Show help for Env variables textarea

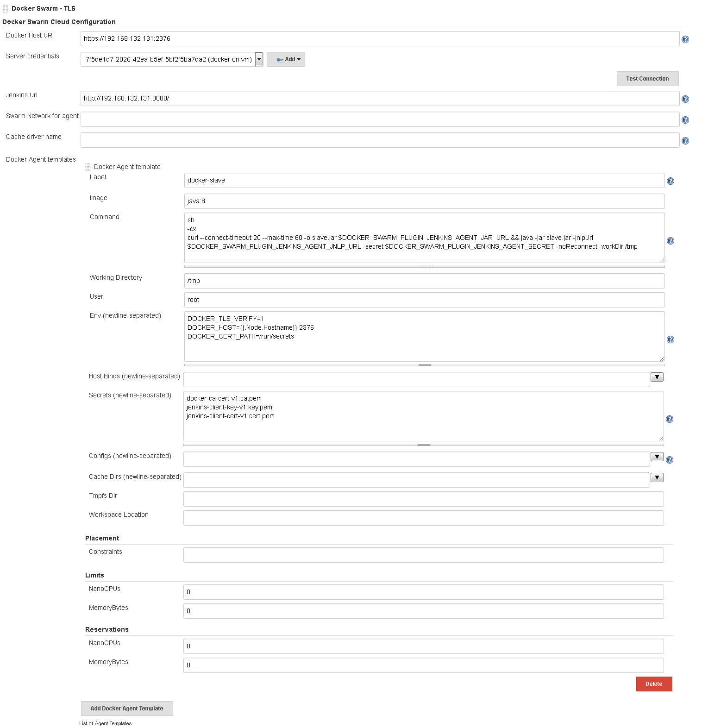[x=670, y=339]
